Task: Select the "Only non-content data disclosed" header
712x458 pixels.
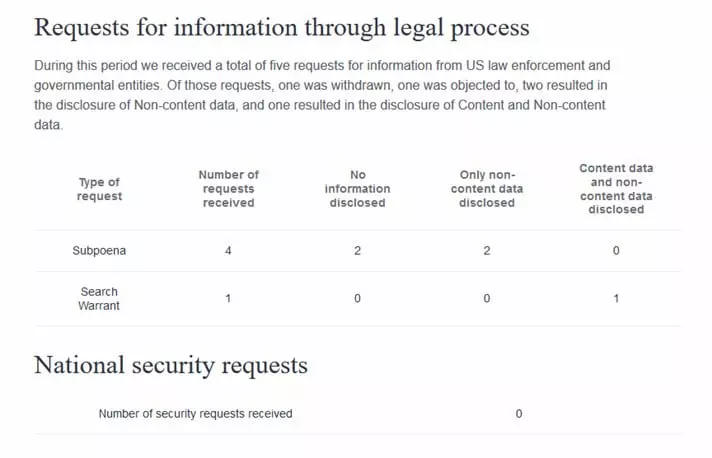Action: [486, 189]
